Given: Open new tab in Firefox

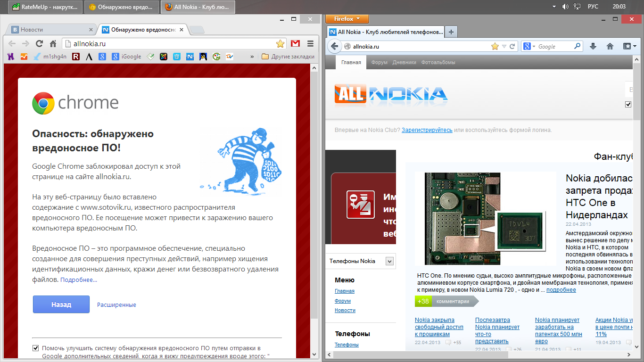Looking at the screenshot, I should 451,32.
